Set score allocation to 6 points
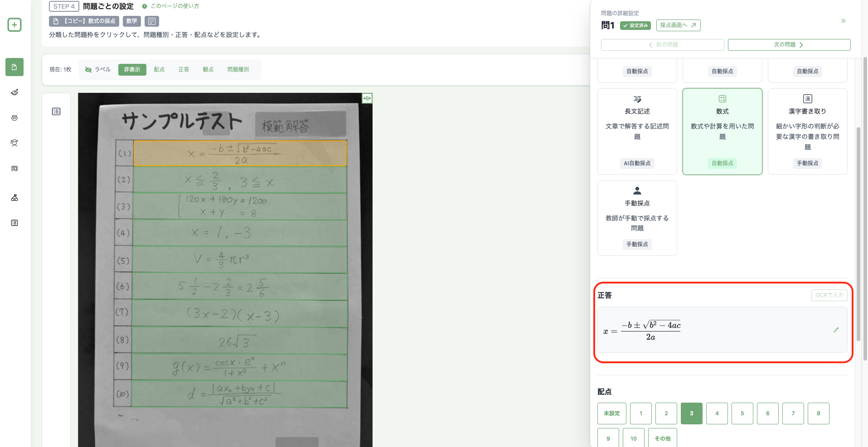 (x=768, y=413)
